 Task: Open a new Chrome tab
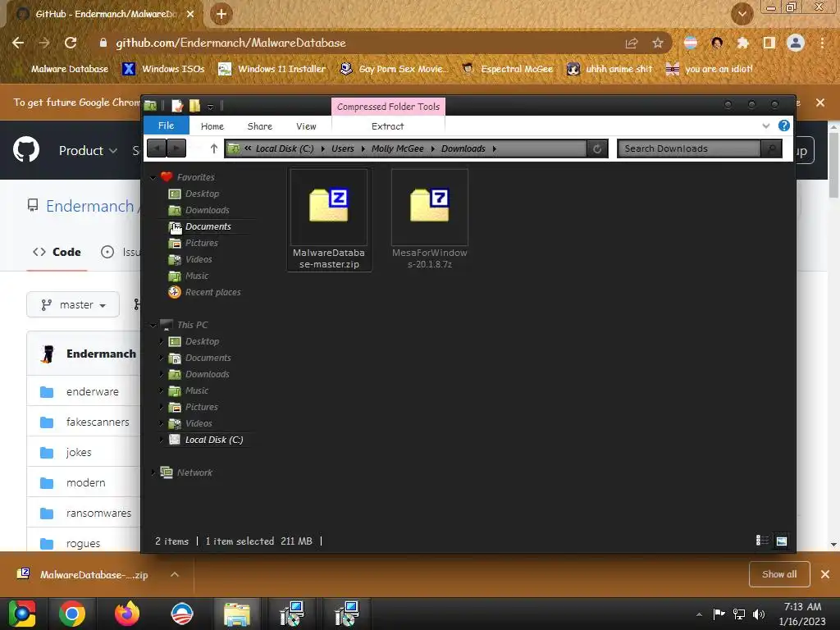221,14
